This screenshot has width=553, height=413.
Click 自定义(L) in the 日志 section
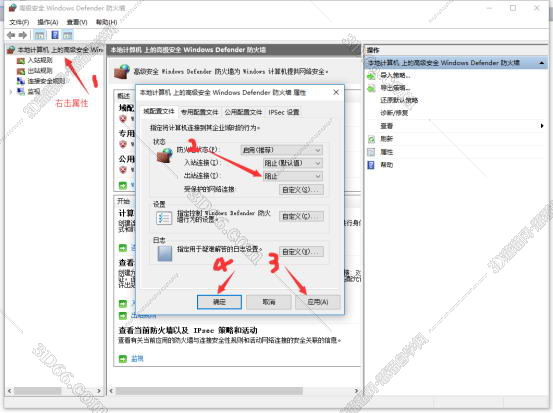301,252
